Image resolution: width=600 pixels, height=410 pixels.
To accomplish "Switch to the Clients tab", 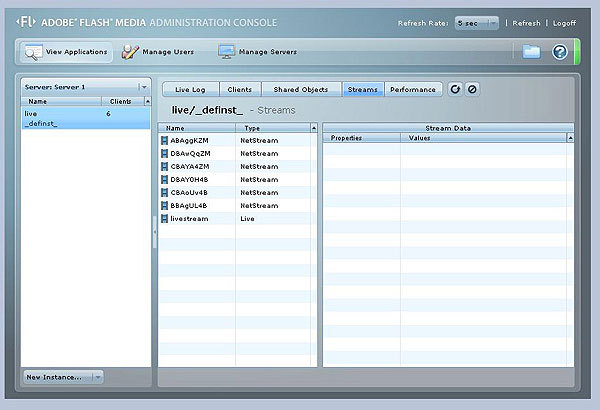I will [x=240, y=89].
